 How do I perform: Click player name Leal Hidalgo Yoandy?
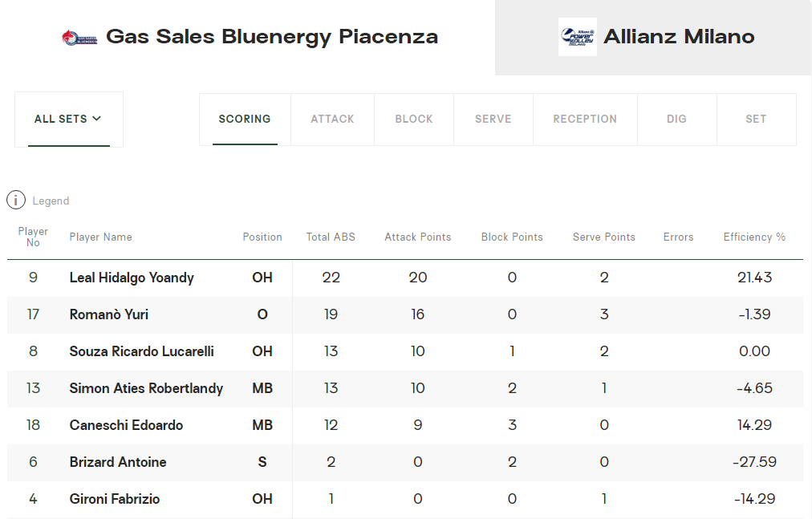click(132, 278)
